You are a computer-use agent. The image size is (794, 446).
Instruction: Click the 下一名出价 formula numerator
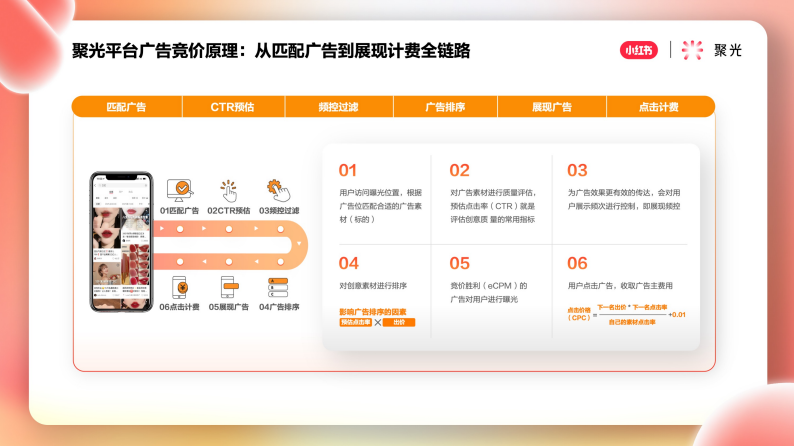612,307
